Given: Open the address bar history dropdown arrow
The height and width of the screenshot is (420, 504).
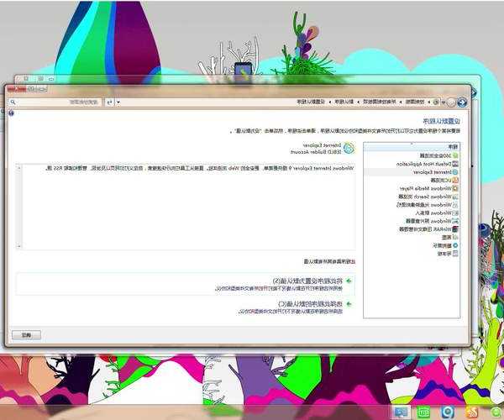Looking at the screenshot, I should [x=118, y=102].
